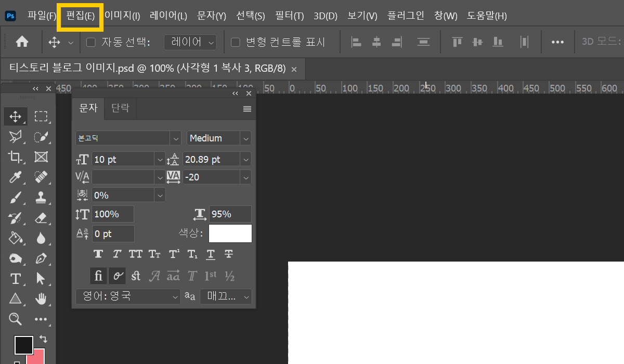Open the empty kerning dropdown

[159, 177]
